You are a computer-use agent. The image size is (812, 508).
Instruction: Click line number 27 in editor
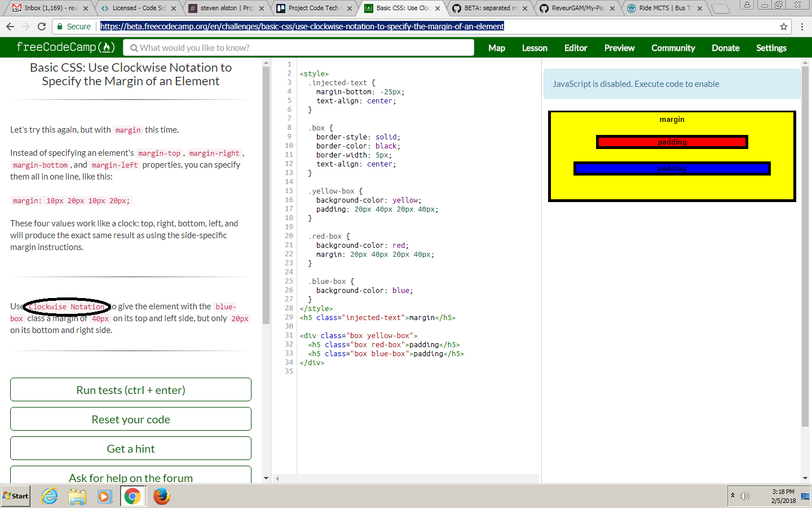pyautogui.click(x=289, y=299)
